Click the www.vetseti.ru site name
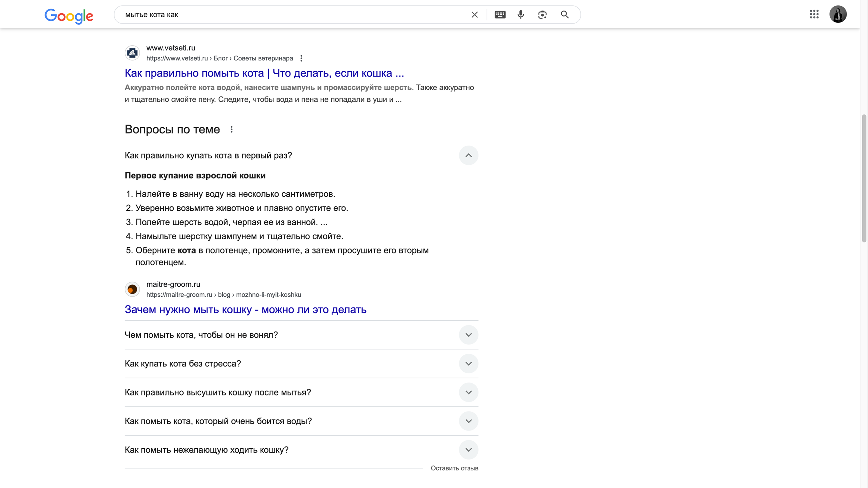This screenshot has height=488, width=868. pos(171,48)
